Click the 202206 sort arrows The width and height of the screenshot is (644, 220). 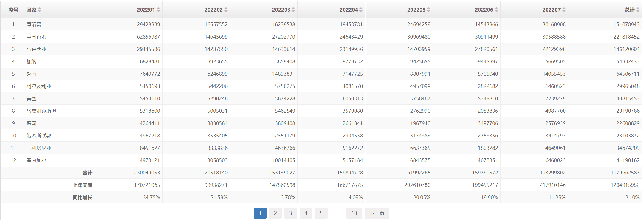coord(496,10)
